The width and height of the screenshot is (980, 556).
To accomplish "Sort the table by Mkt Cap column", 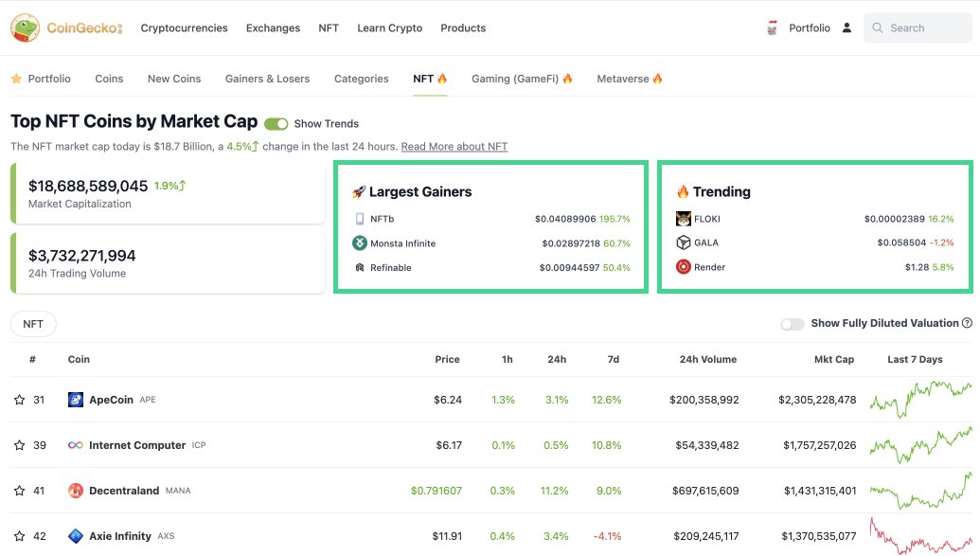I will (x=834, y=360).
